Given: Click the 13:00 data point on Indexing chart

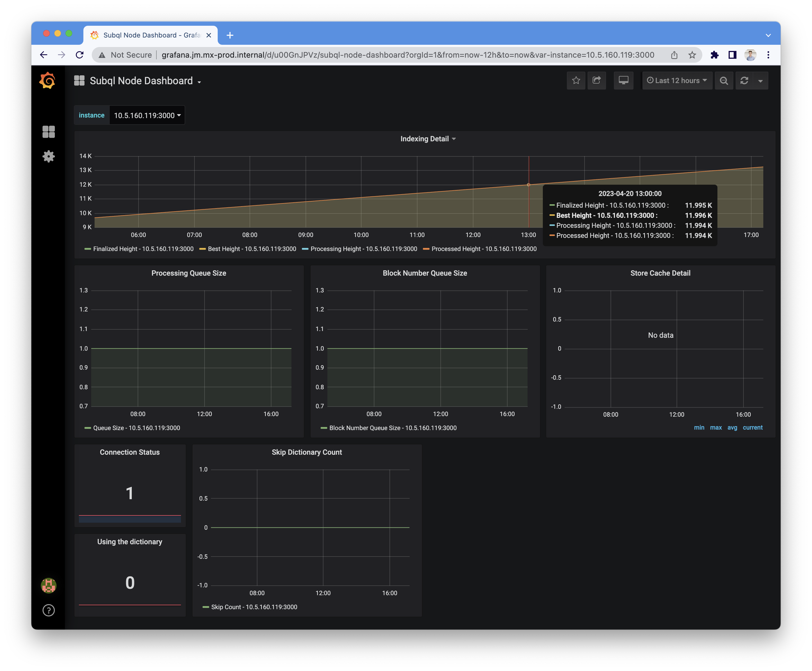Looking at the screenshot, I should point(528,185).
